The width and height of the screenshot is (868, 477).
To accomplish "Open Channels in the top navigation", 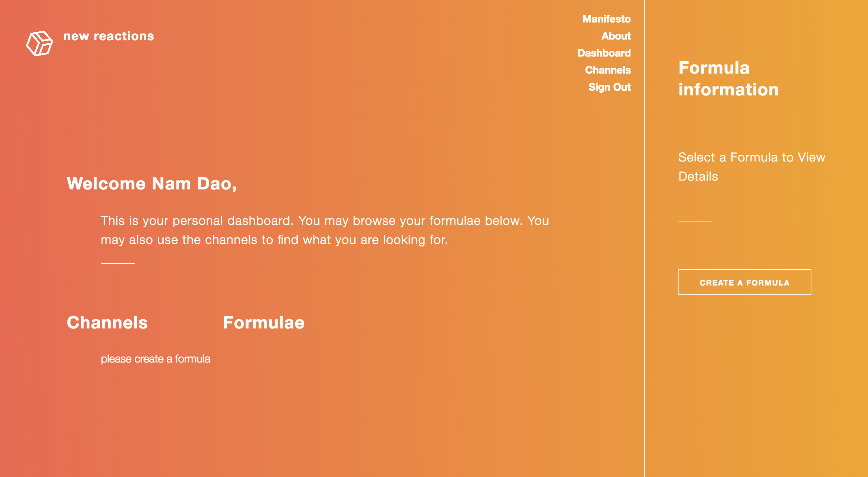I will [608, 70].
